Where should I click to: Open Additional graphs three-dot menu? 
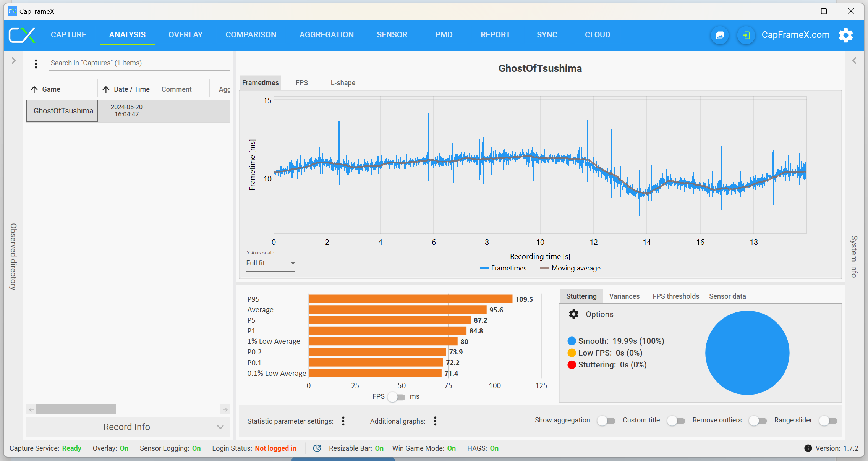[x=435, y=421]
